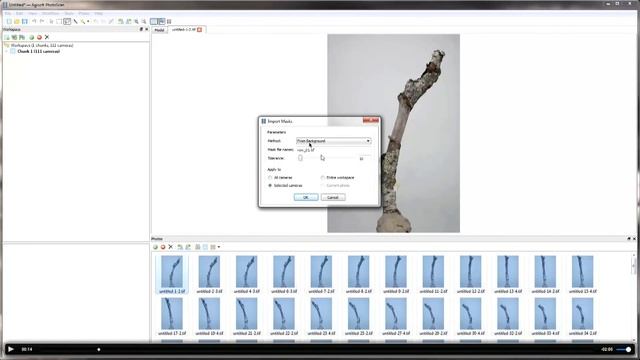Image resolution: width=640 pixels, height=360 pixels.
Task: Click the Add photos icon in Workspace
Action: pyautogui.click(x=14, y=37)
